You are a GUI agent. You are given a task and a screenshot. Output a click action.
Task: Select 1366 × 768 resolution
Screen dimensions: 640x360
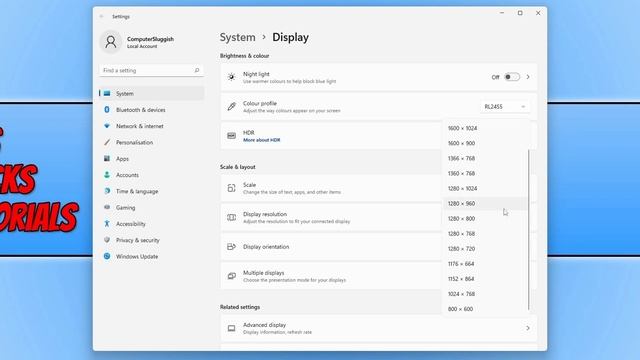pos(485,158)
